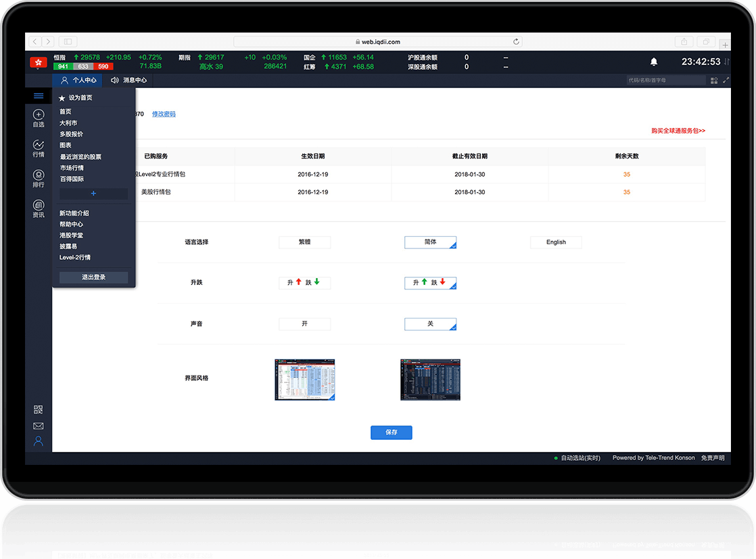
Task: Click the 自选 watchlist sidebar icon
Action: 39,118
